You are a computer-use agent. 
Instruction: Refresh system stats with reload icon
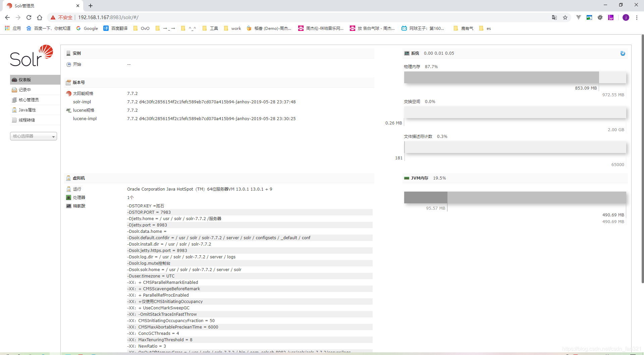point(623,53)
